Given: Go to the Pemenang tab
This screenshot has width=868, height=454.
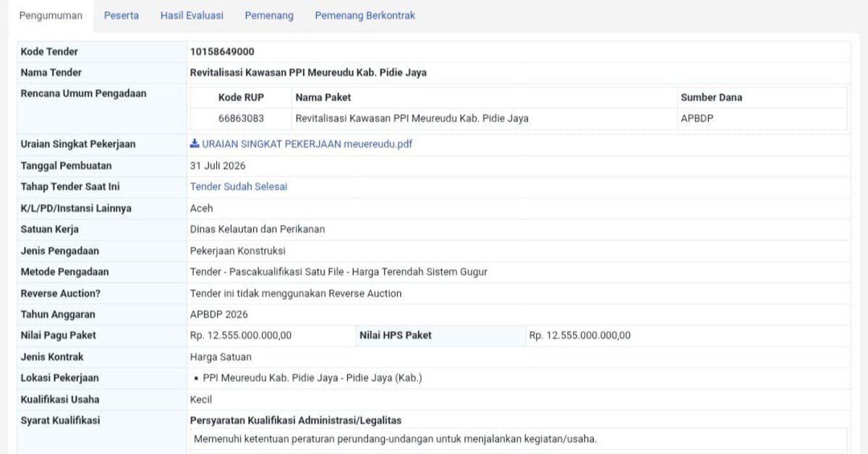Looking at the screenshot, I should click(269, 15).
